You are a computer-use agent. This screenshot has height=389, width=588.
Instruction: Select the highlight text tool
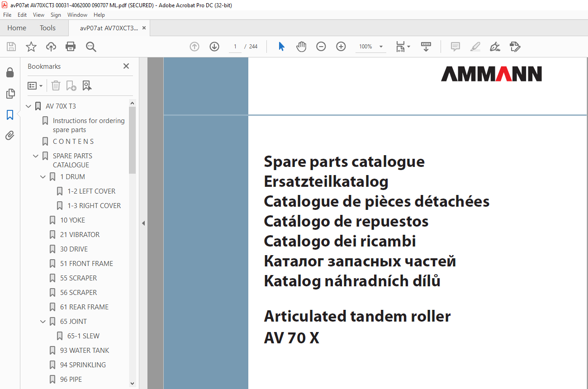(475, 47)
